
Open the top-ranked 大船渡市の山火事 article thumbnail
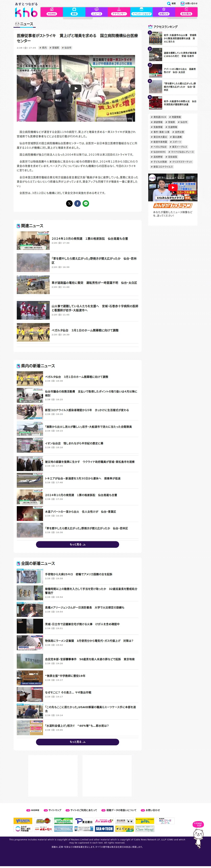tap(155, 38)
